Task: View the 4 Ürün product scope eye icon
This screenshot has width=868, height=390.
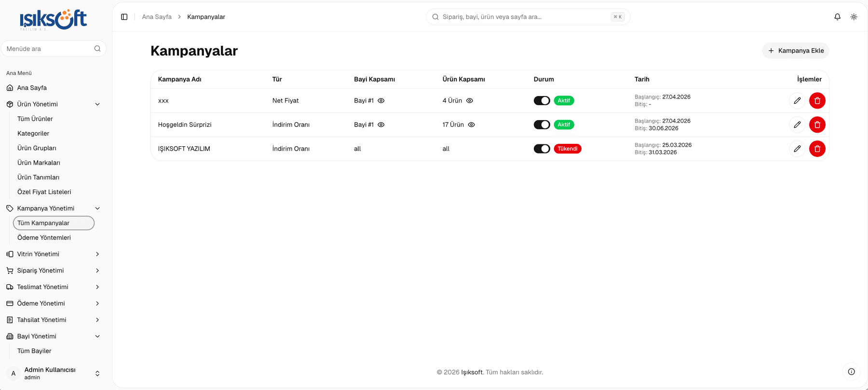Action: (x=470, y=100)
